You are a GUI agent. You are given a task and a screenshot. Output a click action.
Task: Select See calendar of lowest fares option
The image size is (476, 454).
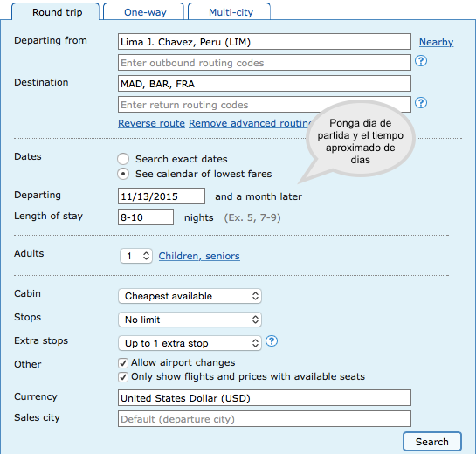coord(123,174)
